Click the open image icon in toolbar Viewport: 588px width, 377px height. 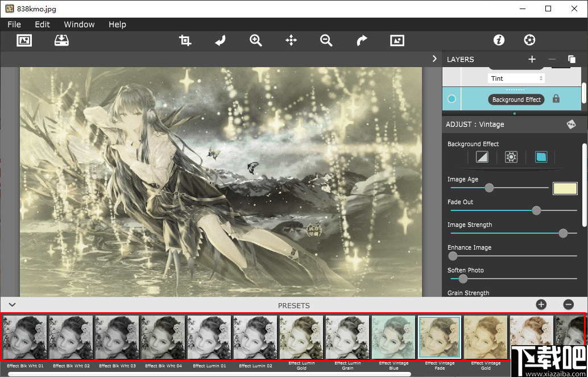[24, 40]
